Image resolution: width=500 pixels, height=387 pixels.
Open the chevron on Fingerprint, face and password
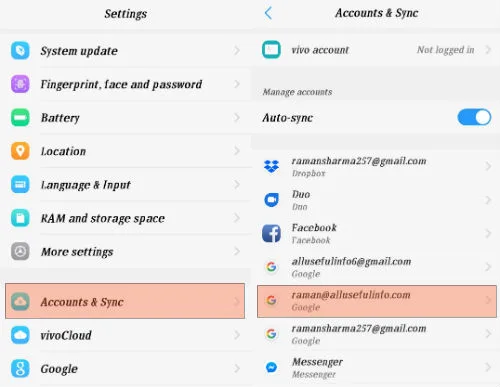(237, 84)
